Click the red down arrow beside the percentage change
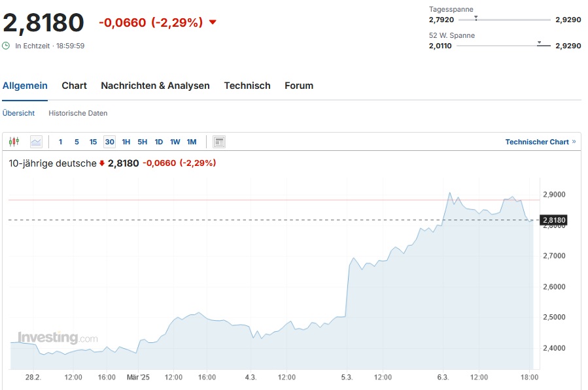This screenshot has width=588, height=390. click(x=213, y=22)
